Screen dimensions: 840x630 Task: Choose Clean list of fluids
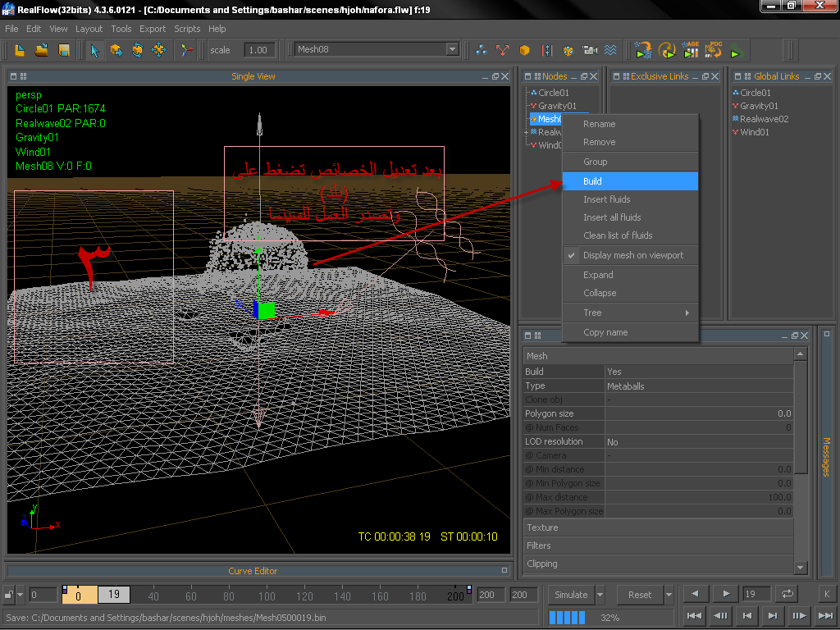pos(630,235)
